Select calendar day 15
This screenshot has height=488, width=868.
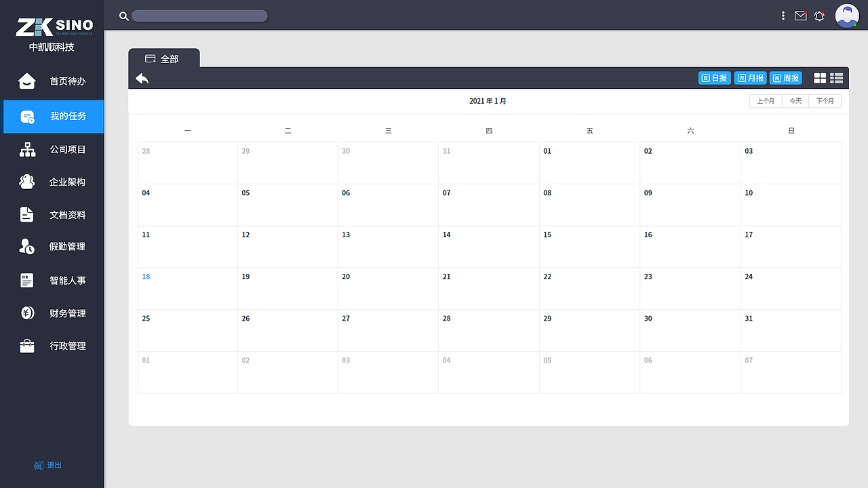(589, 247)
